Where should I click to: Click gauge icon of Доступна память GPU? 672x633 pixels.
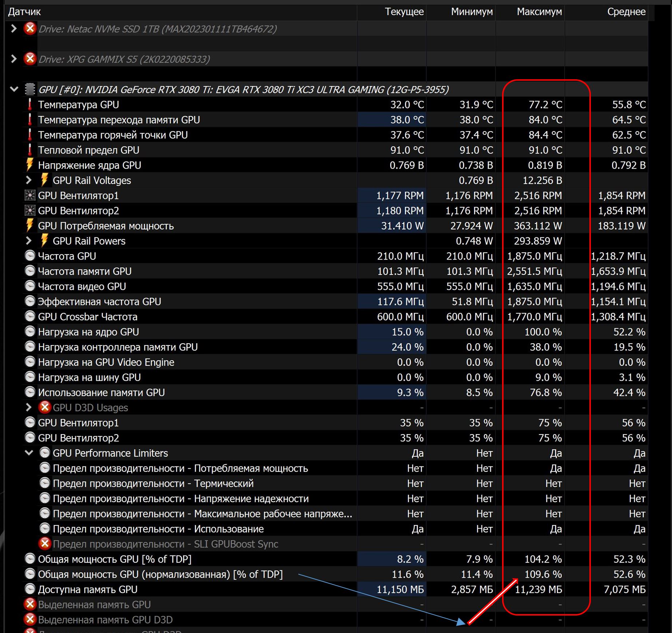pyautogui.click(x=30, y=589)
